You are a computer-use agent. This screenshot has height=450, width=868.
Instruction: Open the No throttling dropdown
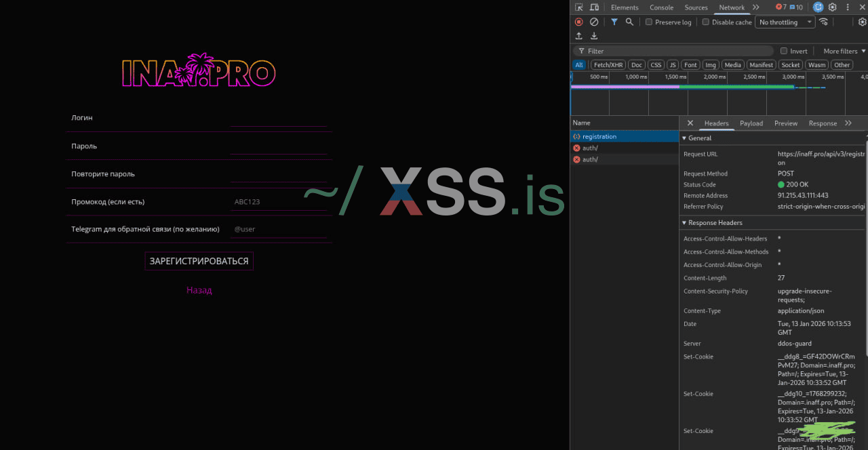[x=785, y=22]
